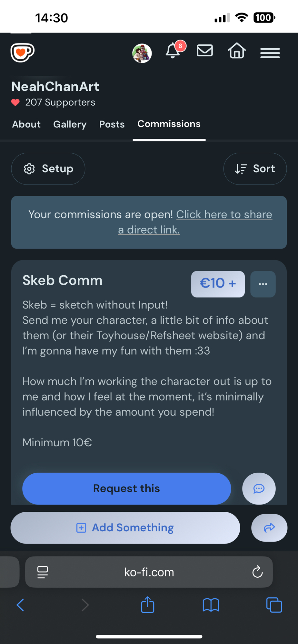Tap the ko-fi.com address bar
This screenshot has height=644, width=298.
pyautogui.click(x=149, y=572)
